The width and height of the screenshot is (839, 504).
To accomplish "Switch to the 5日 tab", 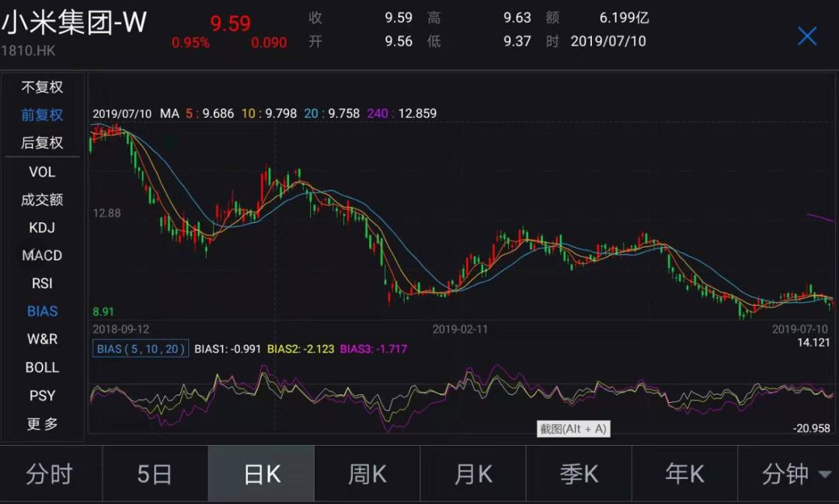I will 155,474.
